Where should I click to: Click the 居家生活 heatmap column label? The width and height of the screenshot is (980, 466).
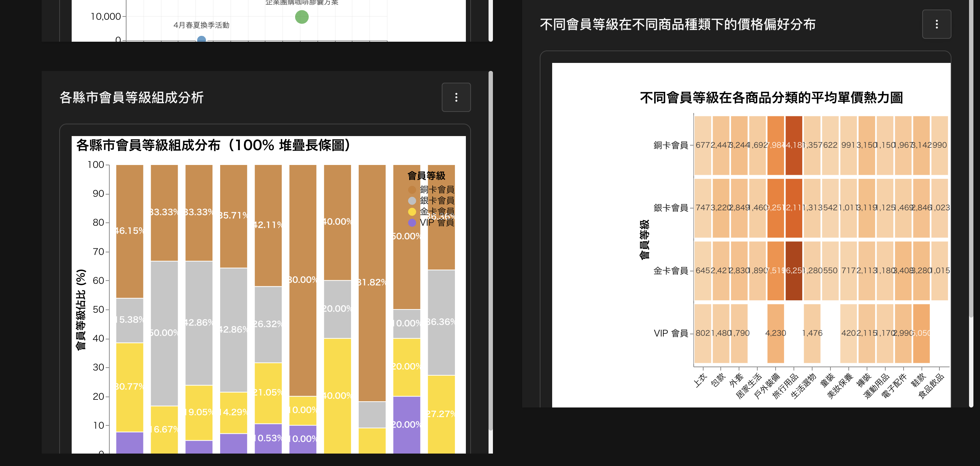(x=749, y=386)
